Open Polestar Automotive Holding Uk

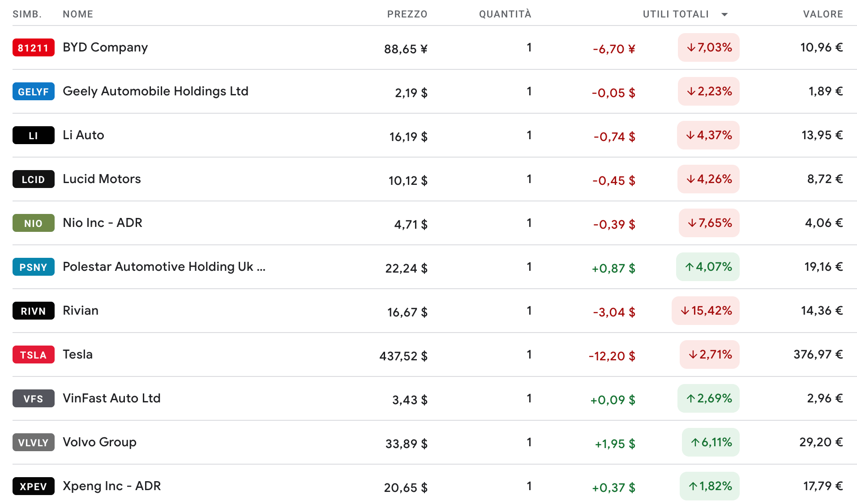click(x=164, y=267)
